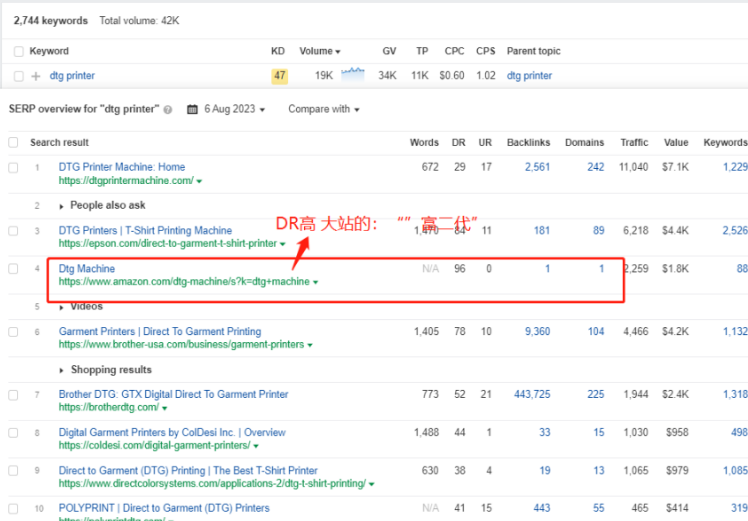This screenshot has height=521, width=748.
Task: Open the Dtg Machine Amazon result link
Action: (87, 269)
